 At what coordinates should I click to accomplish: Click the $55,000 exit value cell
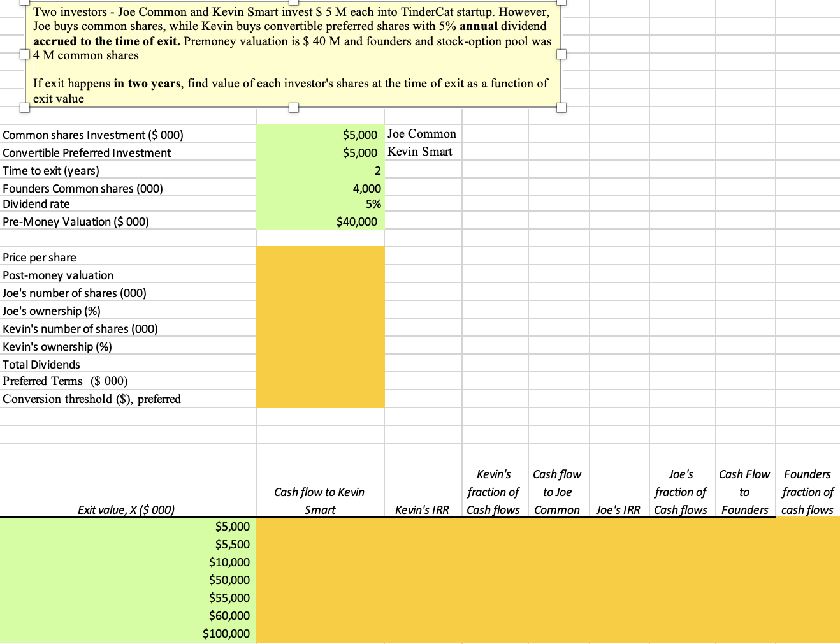[128, 598]
